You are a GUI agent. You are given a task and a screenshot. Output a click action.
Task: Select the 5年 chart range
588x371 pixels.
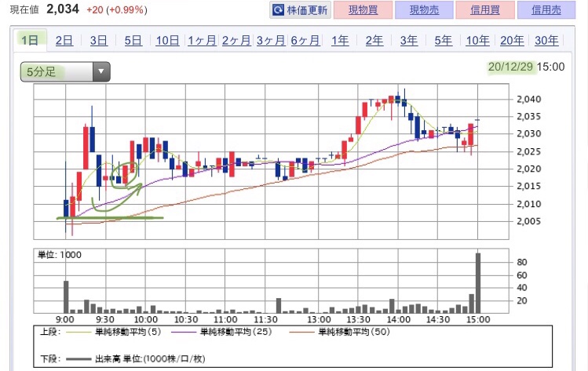click(444, 40)
